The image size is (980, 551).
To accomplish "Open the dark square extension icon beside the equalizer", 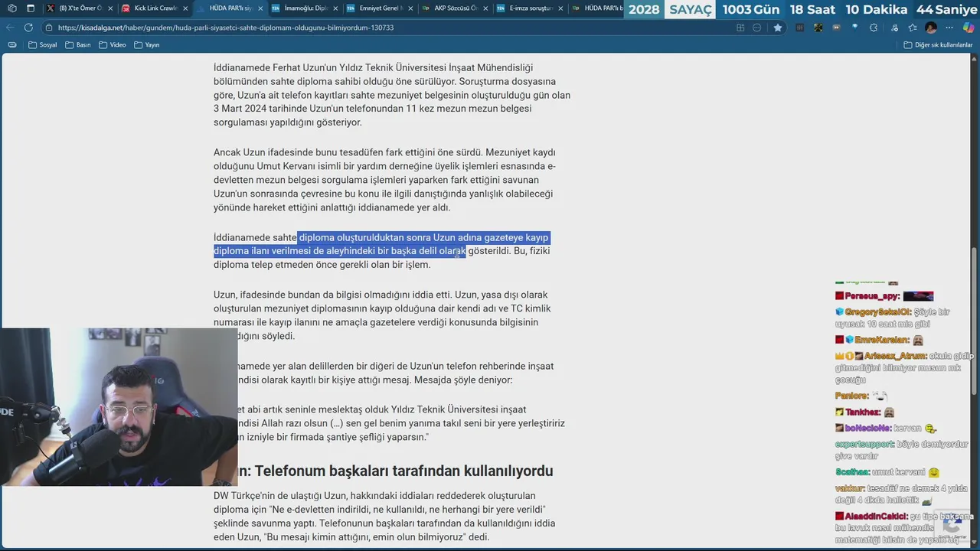I will 818,28.
